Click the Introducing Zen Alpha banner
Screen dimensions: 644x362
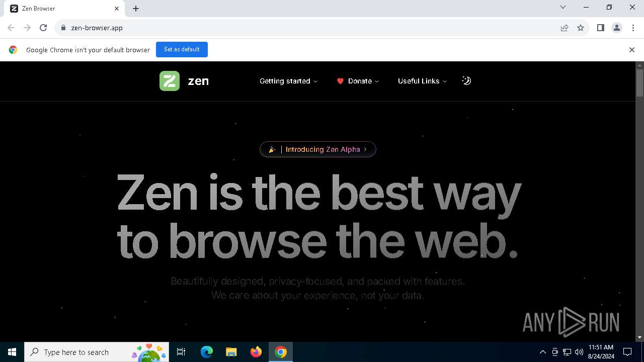pyautogui.click(x=318, y=149)
